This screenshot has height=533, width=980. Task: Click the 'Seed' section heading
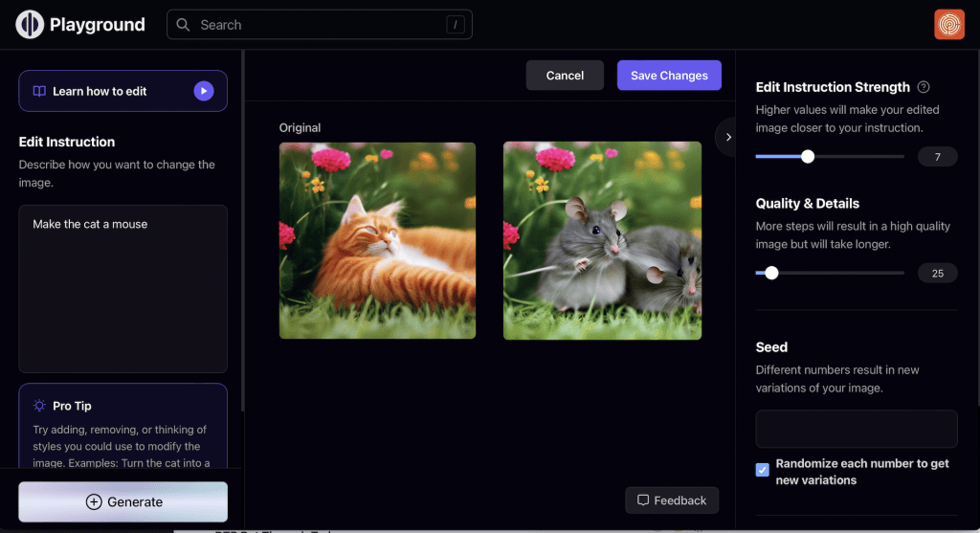(x=771, y=347)
